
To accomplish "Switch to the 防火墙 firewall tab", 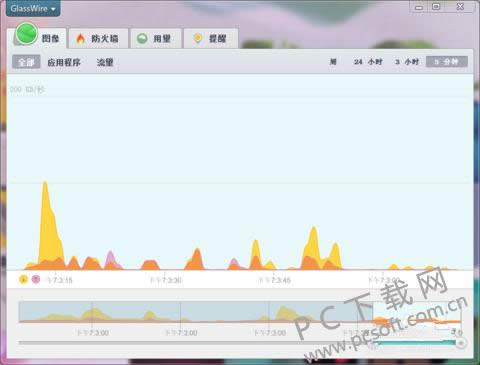I will pos(99,38).
